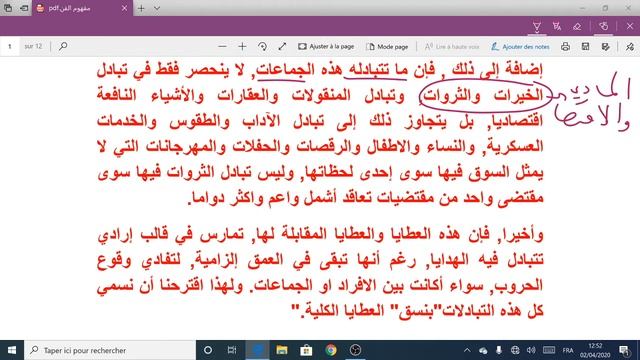Open the search magnifier in PDF toolbar
Image resolution: width=640 pixels, height=360 pixels.
click(x=63, y=47)
